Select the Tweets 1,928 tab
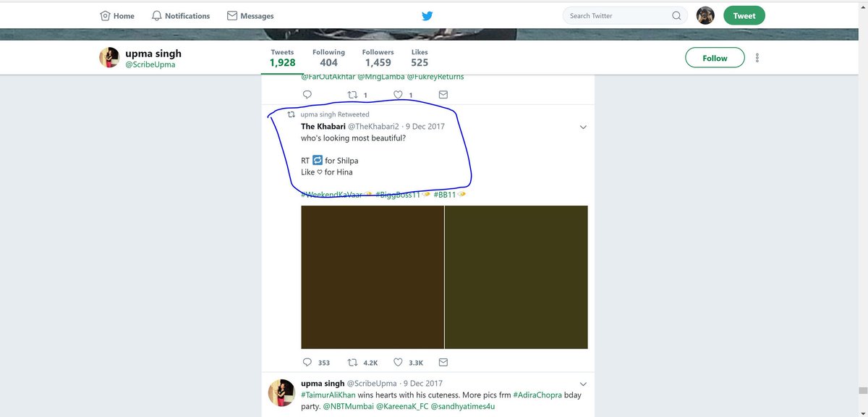The height and width of the screenshot is (417, 868). pos(282,58)
